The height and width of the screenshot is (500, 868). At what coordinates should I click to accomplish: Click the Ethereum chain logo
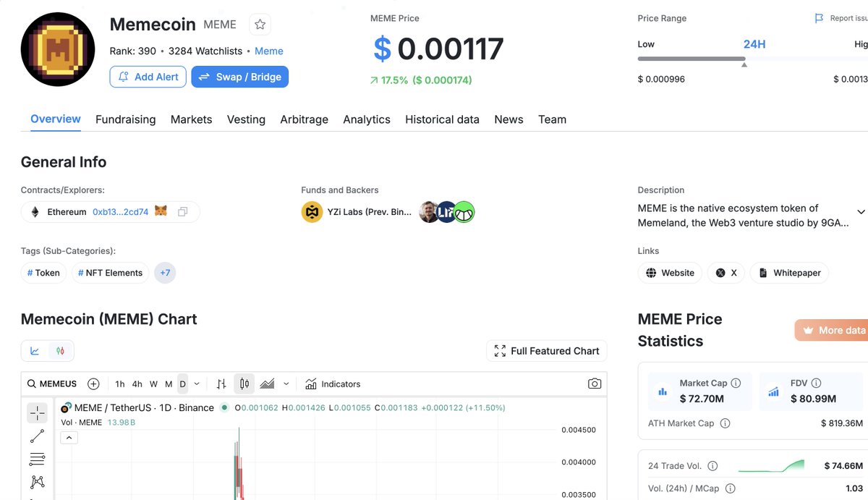[x=35, y=212]
